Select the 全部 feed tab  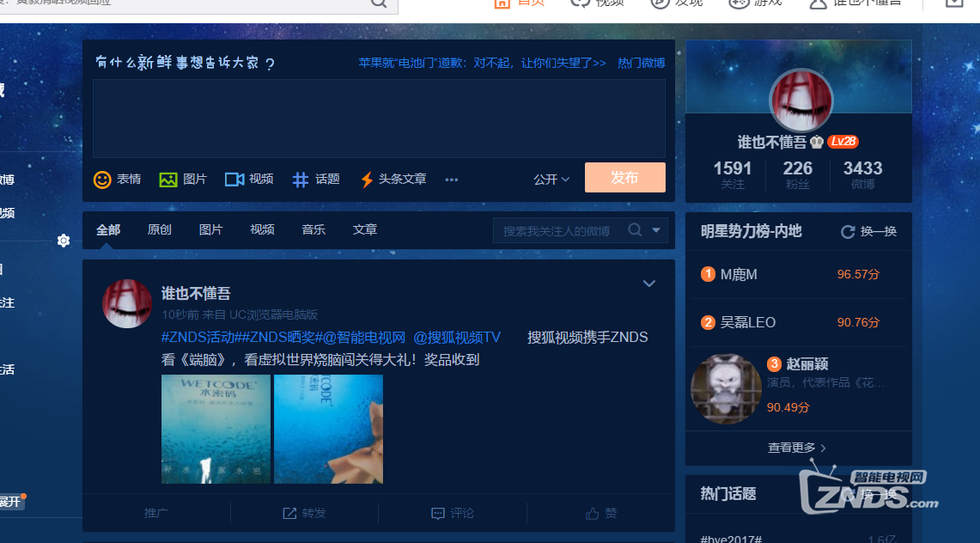[x=108, y=230]
